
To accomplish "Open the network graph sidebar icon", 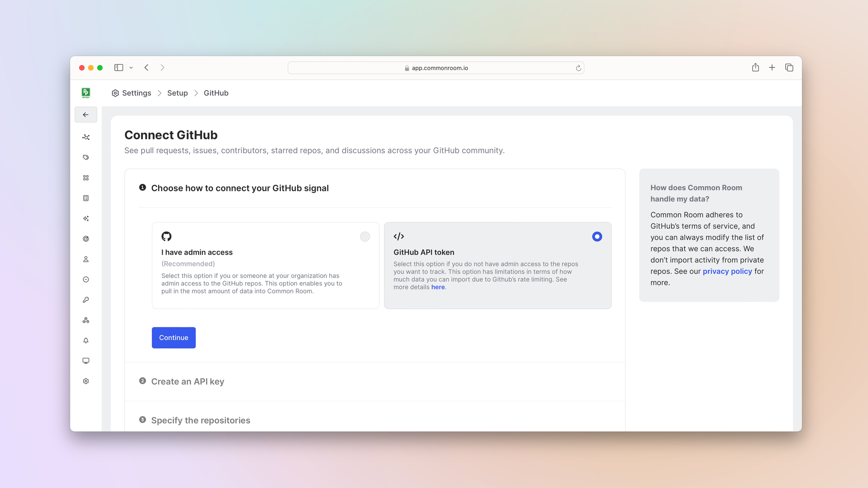I will 86,137.
